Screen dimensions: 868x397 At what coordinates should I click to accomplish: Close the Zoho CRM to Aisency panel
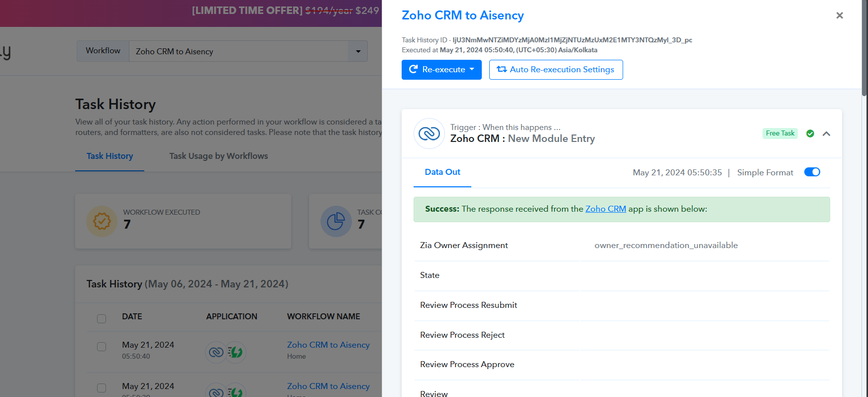click(x=840, y=15)
